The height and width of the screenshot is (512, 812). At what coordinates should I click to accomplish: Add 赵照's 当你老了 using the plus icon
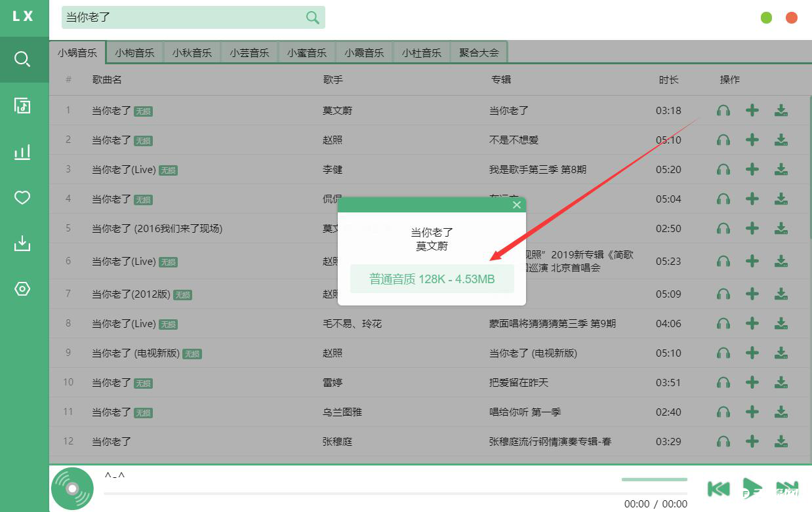click(x=752, y=140)
